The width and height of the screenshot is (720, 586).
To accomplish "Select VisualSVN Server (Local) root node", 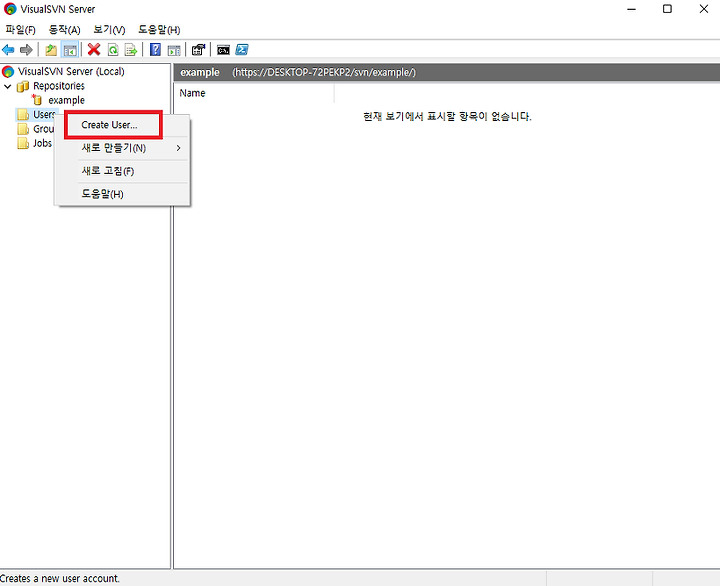I will [71, 71].
